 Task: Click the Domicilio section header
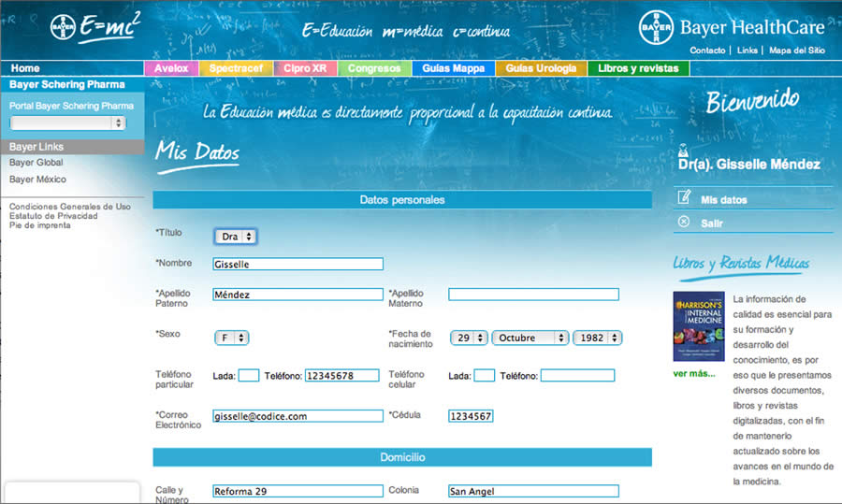[402, 457]
